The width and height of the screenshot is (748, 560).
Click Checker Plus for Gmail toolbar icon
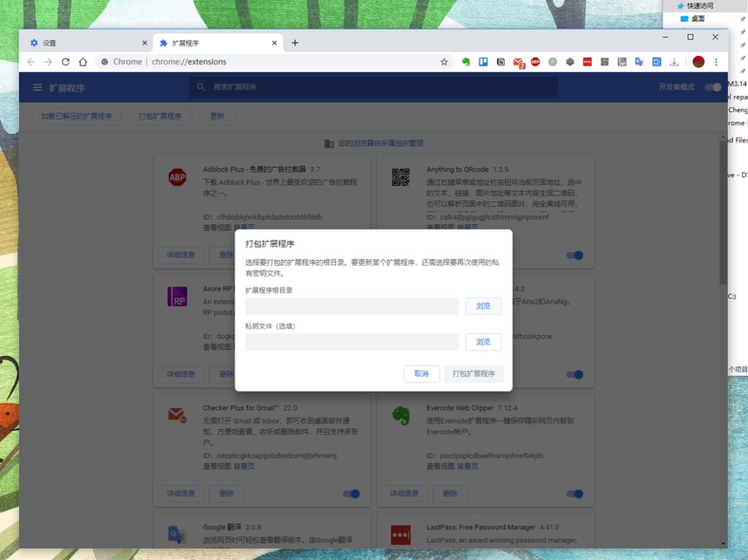pos(518,62)
